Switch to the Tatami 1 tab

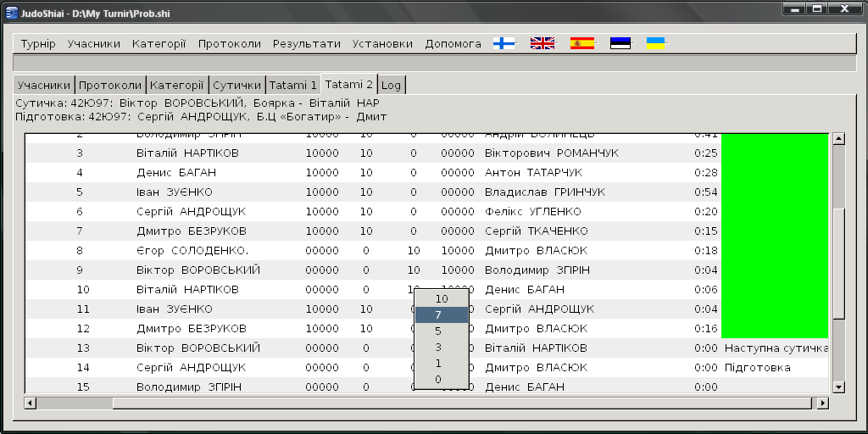292,85
